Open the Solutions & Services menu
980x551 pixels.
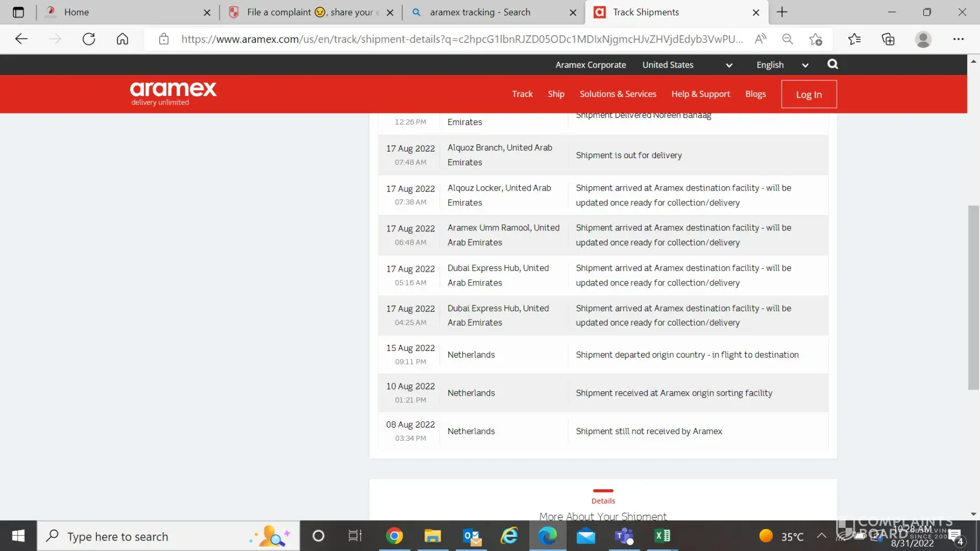(x=617, y=94)
